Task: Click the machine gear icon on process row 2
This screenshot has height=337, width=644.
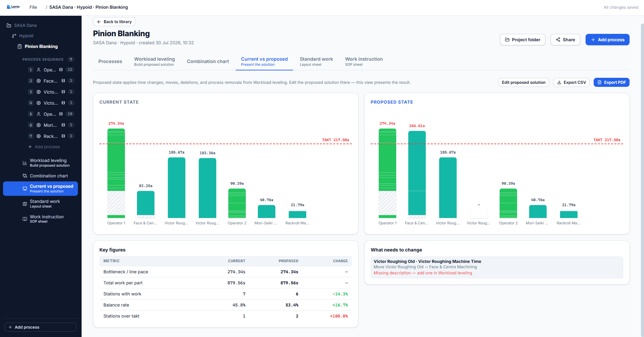Action: (x=39, y=81)
